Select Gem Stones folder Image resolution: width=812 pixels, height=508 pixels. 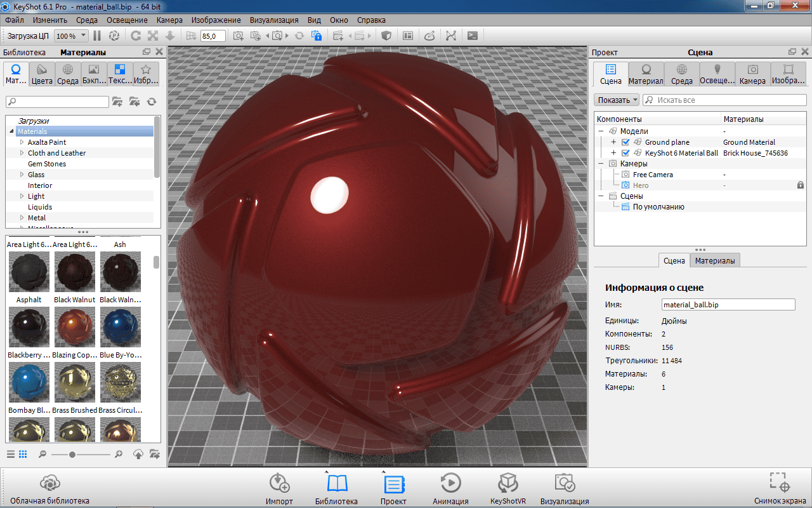click(x=47, y=164)
